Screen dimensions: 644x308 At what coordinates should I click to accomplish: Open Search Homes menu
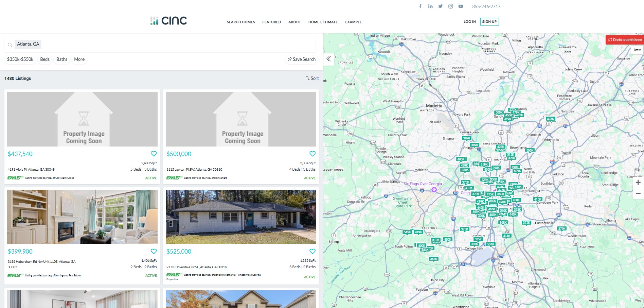pyautogui.click(x=241, y=22)
